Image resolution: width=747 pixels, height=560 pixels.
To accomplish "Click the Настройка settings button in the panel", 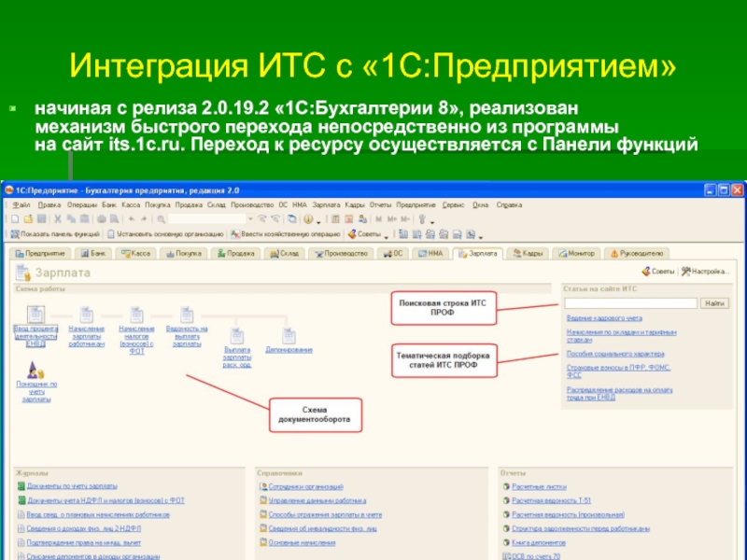I will click(705, 272).
